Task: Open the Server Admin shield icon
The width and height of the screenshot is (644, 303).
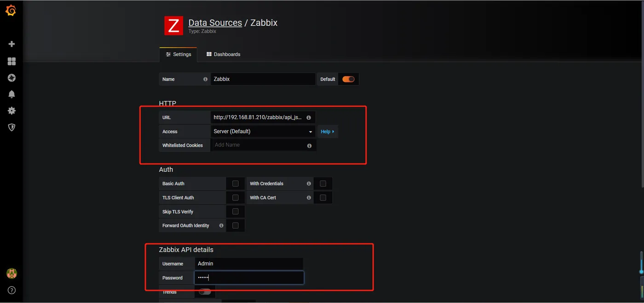Action: pos(12,127)
